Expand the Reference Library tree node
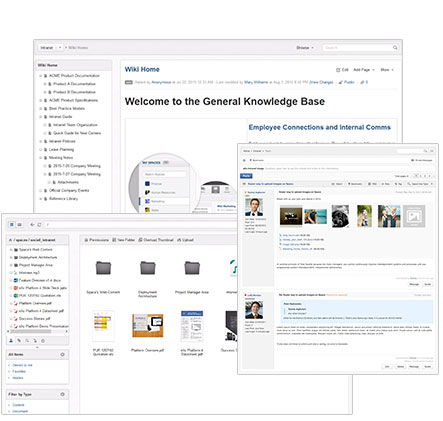This screenshot has height=421, width=443. pyautogui.click(x=41, y=199)
